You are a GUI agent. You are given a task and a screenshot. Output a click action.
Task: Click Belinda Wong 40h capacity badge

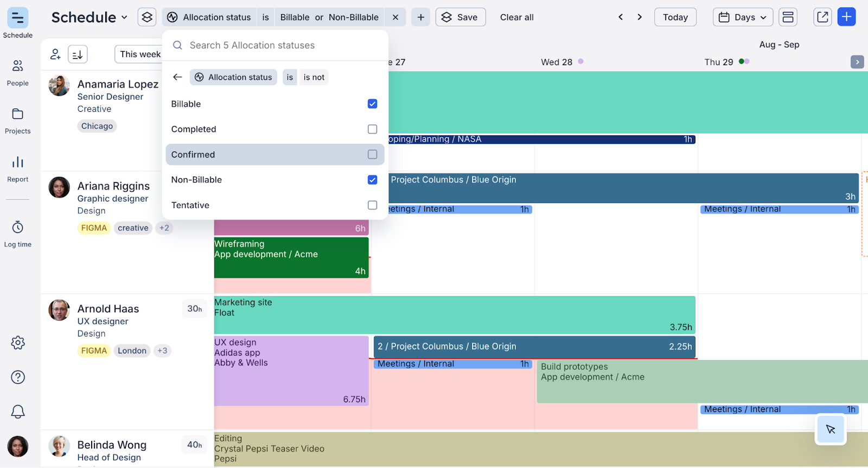pyautogui.click(x=194, y=445)
